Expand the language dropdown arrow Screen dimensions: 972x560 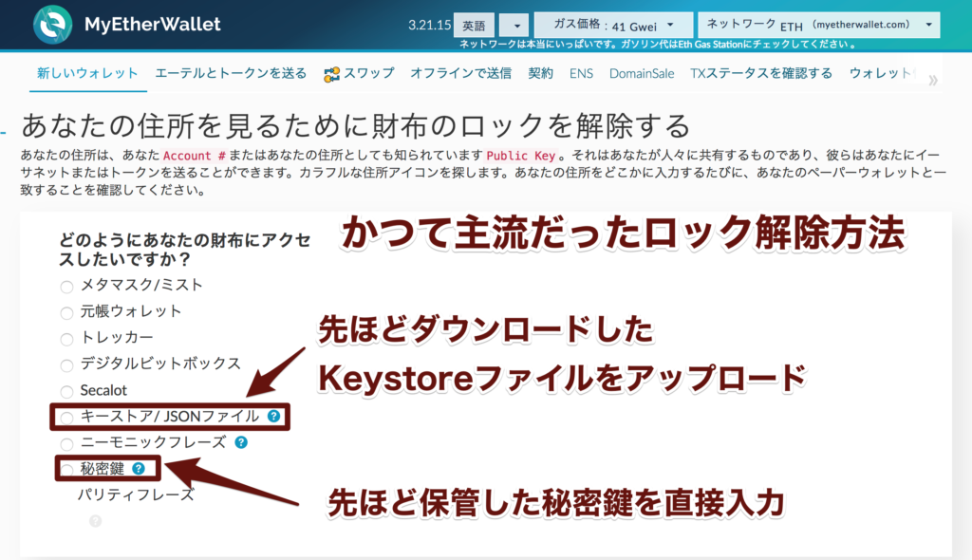(x=514, y=26)
